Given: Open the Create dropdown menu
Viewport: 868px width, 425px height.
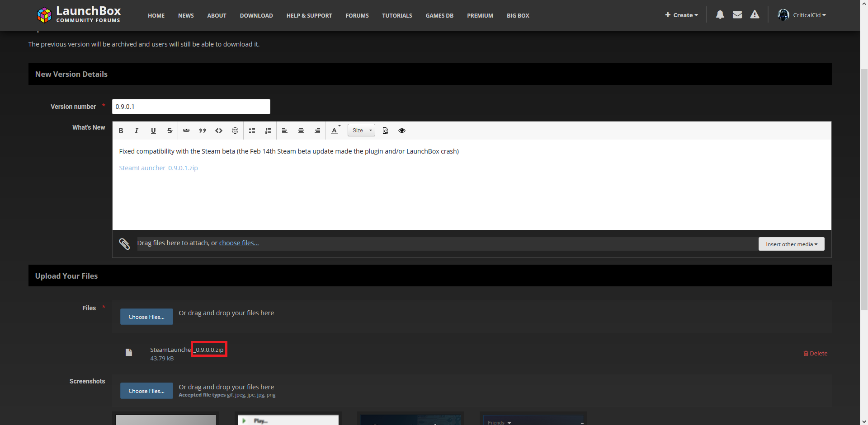Looking at the screenshot, I should (682, 15).
